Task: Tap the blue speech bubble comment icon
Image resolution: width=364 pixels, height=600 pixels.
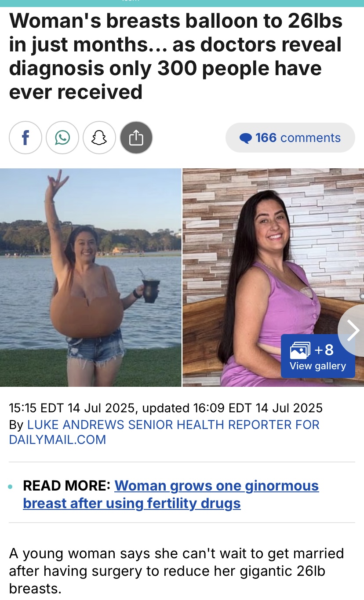Action: point(246,138)
